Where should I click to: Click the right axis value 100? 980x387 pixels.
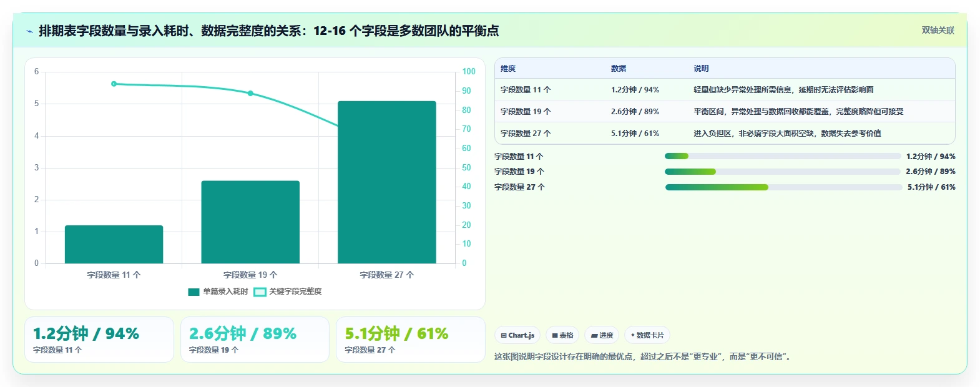point(469,72)
